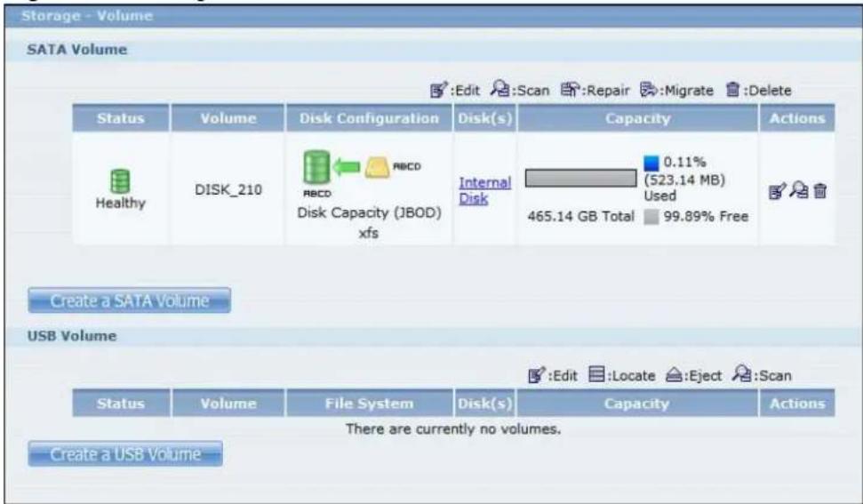Image resolution: width=863 pixels, height=504 pixels.
Task: Click the SATA Volume section heading
Action: (77, 50)
